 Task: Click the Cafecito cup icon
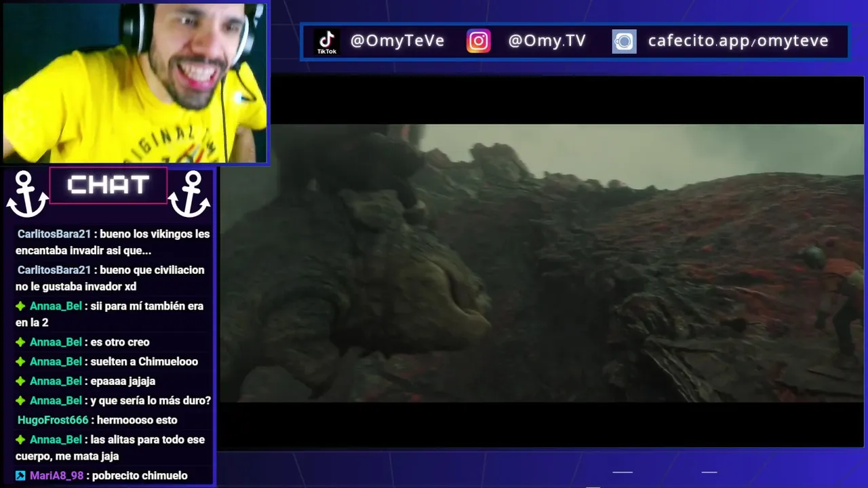pos(624,42)
